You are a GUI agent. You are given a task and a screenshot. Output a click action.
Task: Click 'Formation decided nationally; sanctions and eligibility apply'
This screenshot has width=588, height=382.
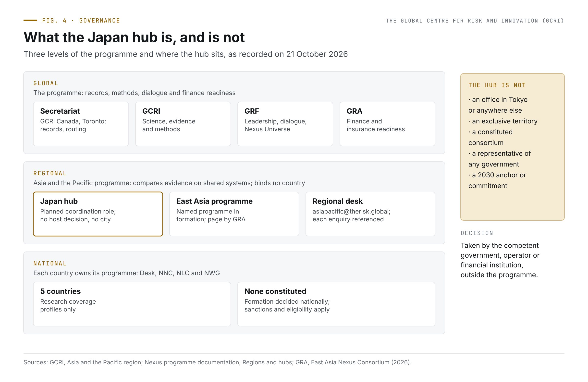(287, 305)
